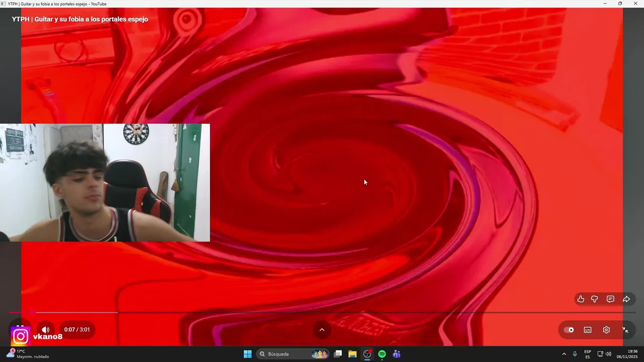Open the video comments panel
Screen dimensions: 644x362
click(x=610, y=299)
